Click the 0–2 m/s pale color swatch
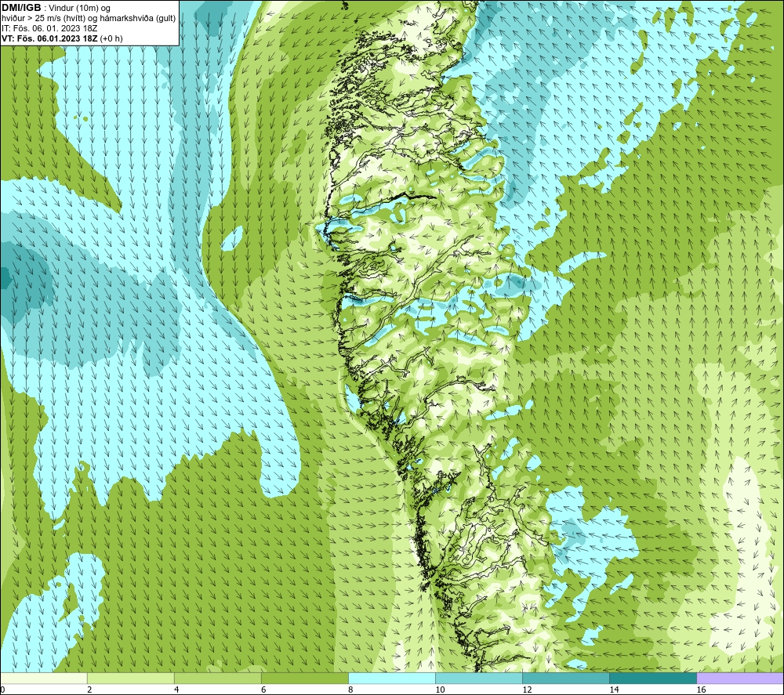 (44, 678)
